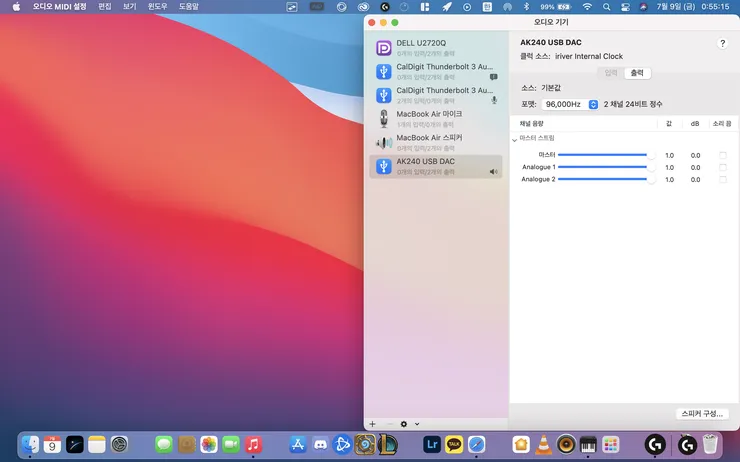Viewport: 740px width, 462px height.
Task: Open Lightroom from the Dock
Action: click(432, 444)
